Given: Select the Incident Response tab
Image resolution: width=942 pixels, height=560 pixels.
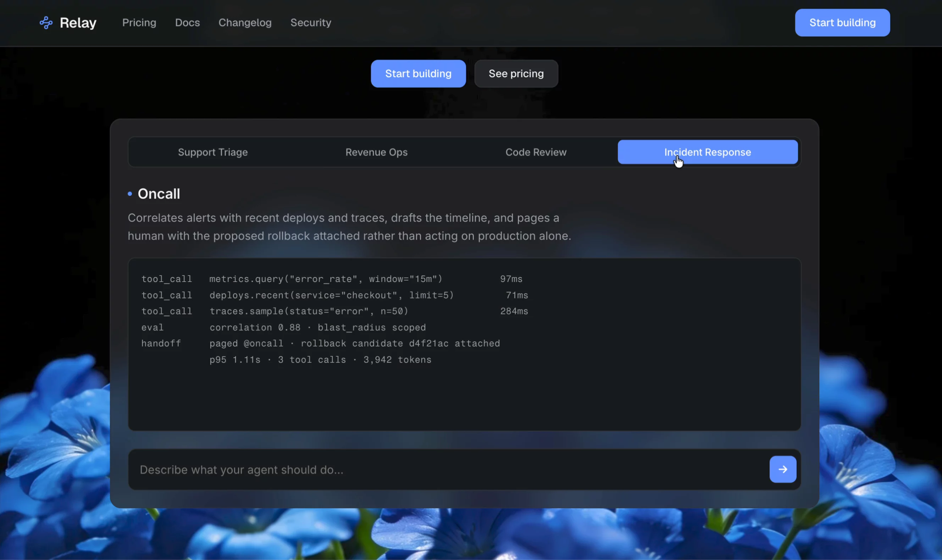Looking at the screenshot, I should 708,152.
